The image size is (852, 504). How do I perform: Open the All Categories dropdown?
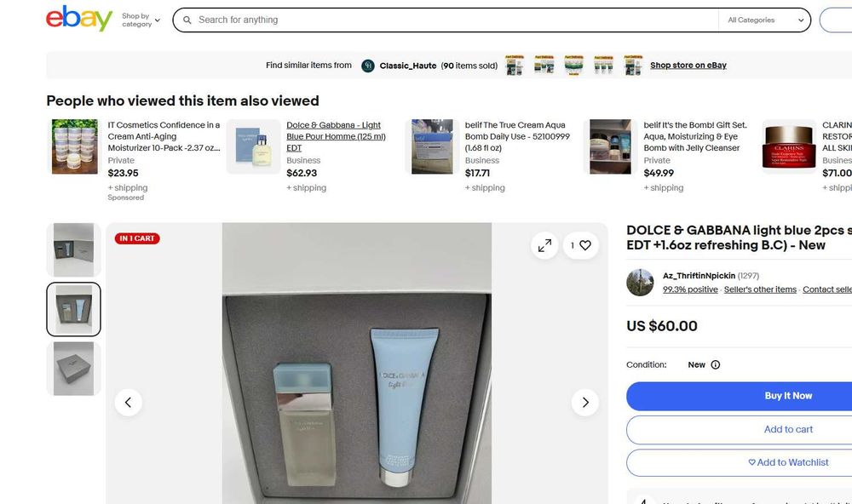click(765, 20)
